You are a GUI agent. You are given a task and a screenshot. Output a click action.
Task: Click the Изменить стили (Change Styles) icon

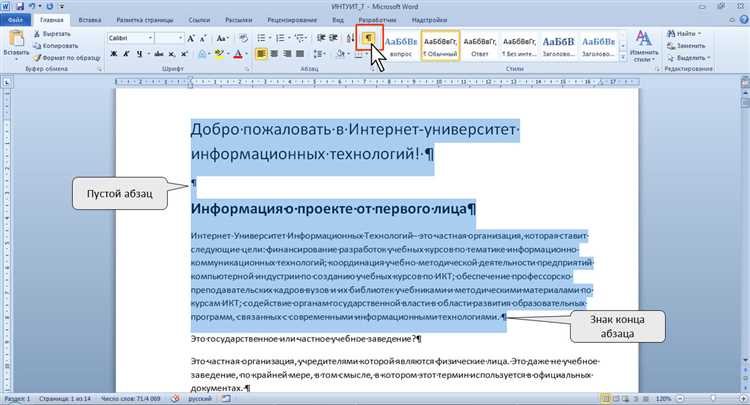pos(643,47)
